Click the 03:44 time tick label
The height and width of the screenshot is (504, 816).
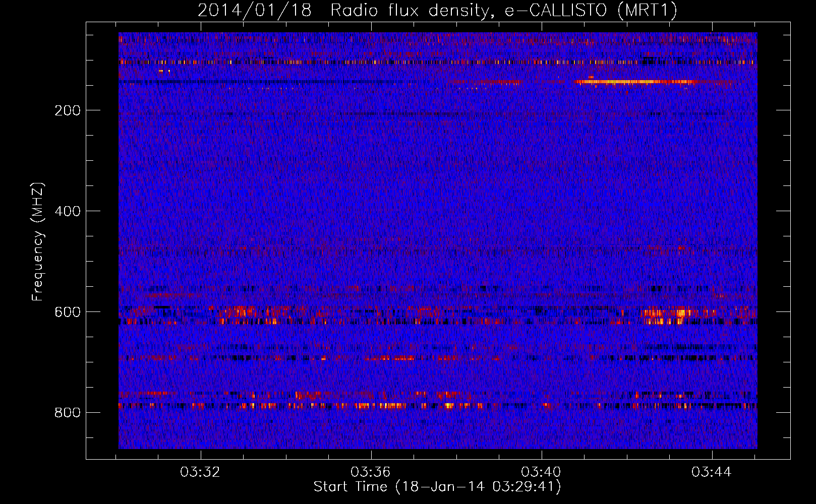pyautogui.click(x=712, y=472)
